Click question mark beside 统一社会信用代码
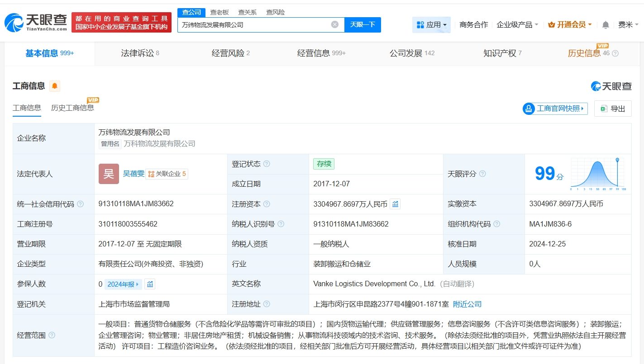This screenshot has height=364, width=644. tap(80, 204)
